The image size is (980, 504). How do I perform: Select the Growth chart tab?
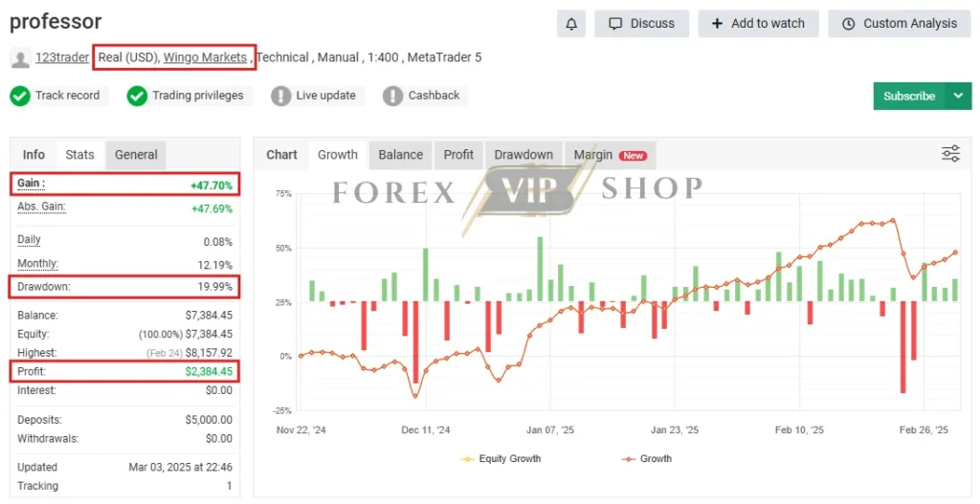click(x=338, y=154)
